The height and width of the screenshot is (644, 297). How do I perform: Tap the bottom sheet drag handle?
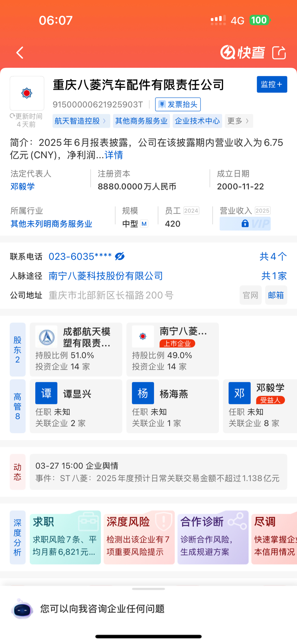tap(148, 589)
